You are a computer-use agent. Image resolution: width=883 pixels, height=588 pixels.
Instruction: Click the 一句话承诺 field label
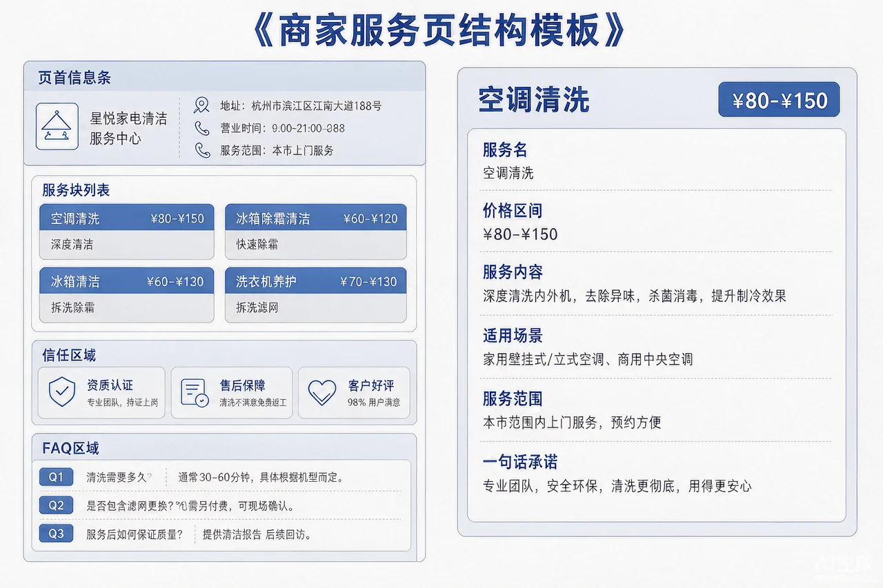click(520, 462)
